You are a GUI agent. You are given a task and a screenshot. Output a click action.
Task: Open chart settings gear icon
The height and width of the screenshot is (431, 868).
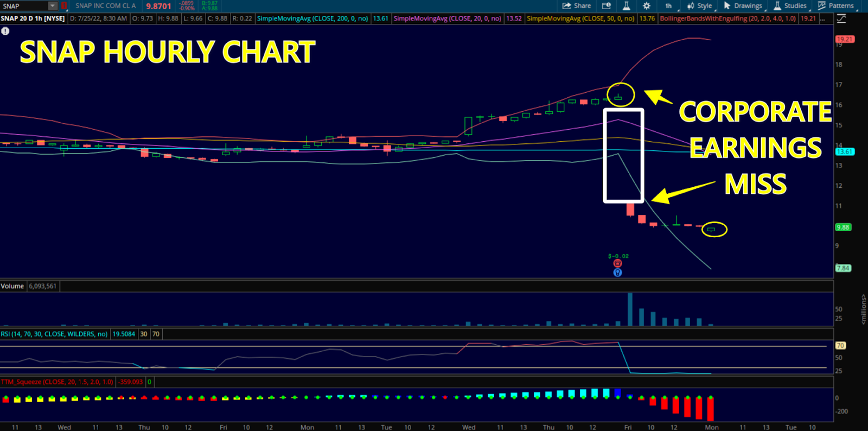point(646,6)
